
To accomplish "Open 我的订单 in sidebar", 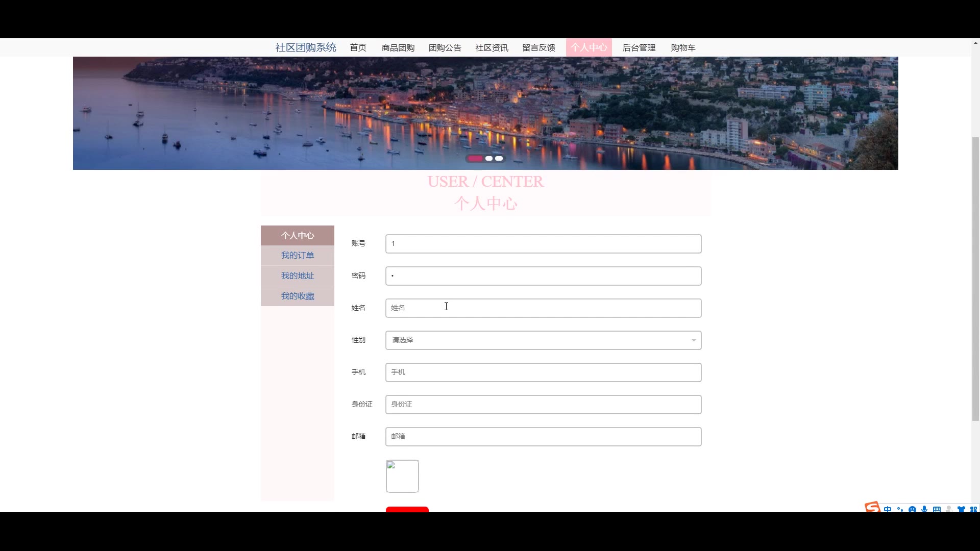I will (x=297, y=255).
